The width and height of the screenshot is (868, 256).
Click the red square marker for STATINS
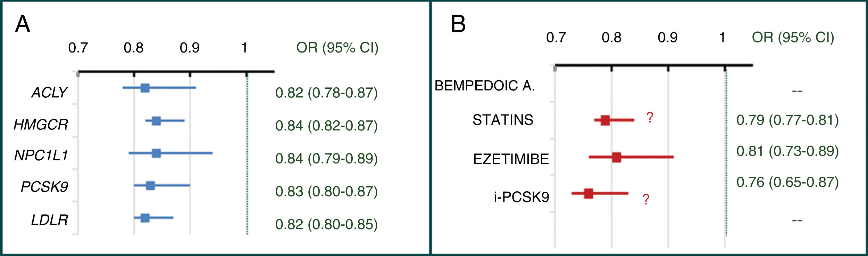[605, 120]
